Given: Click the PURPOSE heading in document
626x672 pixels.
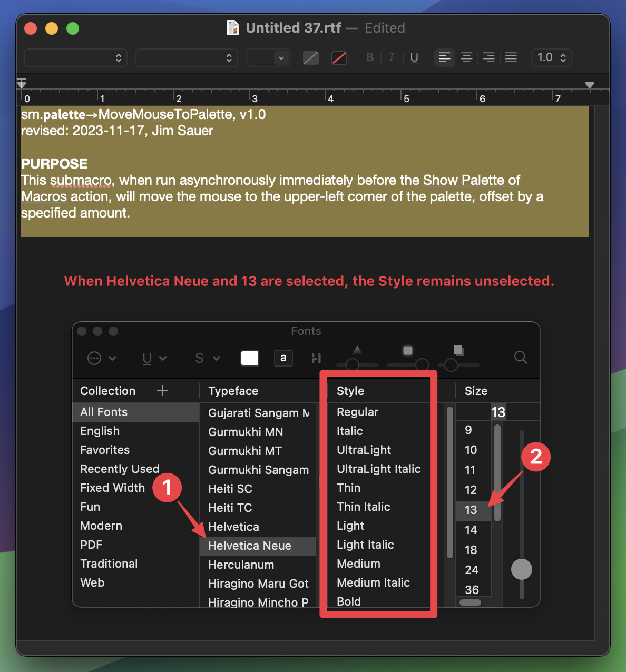Looking at the screenshot, I should 54,164.
